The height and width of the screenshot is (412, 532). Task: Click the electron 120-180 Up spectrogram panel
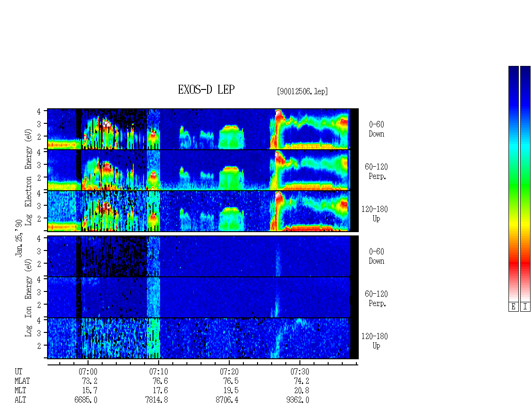click(x=203, y=211)
